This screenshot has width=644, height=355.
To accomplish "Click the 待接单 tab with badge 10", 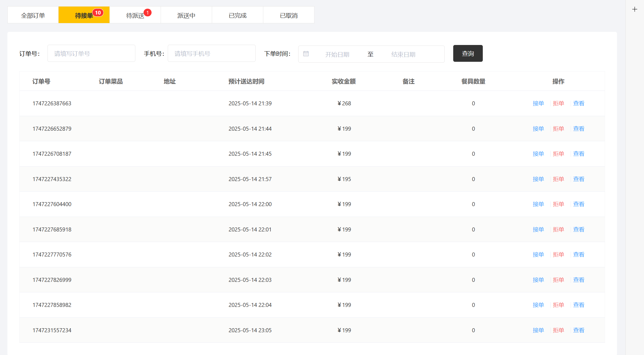I will click(84, 15).
